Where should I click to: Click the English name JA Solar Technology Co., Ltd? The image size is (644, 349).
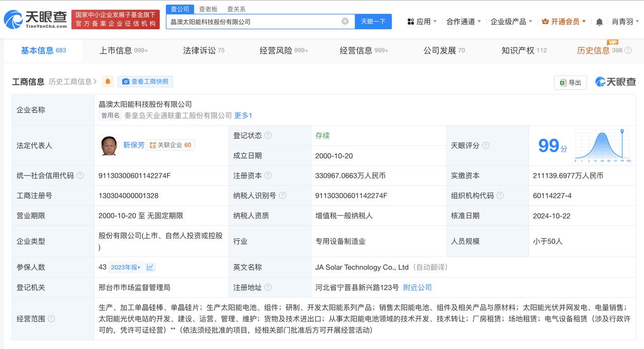(362, 268)
